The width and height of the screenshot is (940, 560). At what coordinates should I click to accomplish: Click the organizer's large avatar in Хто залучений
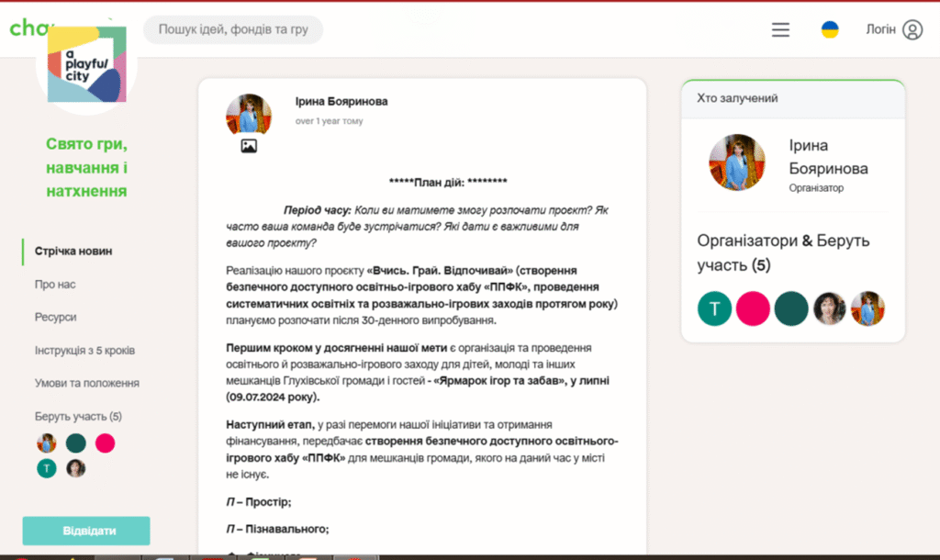pos(737,162)
